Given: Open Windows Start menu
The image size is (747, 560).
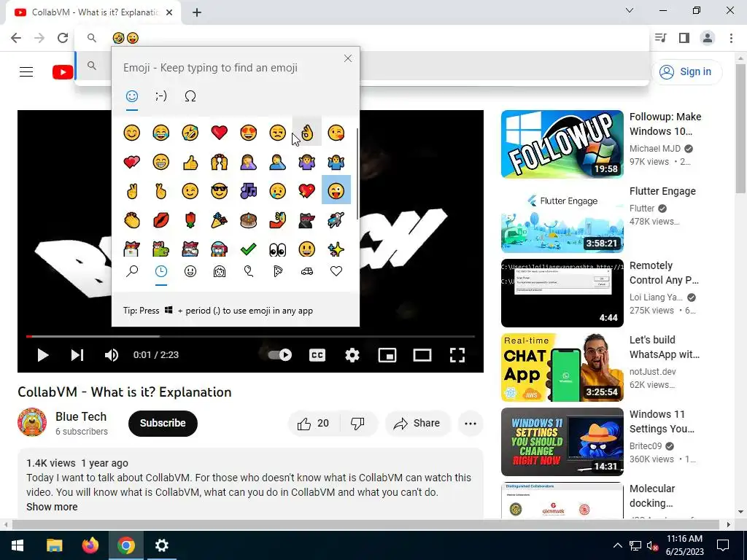Looking at the screenshot, I should click(x=18, y=545).
